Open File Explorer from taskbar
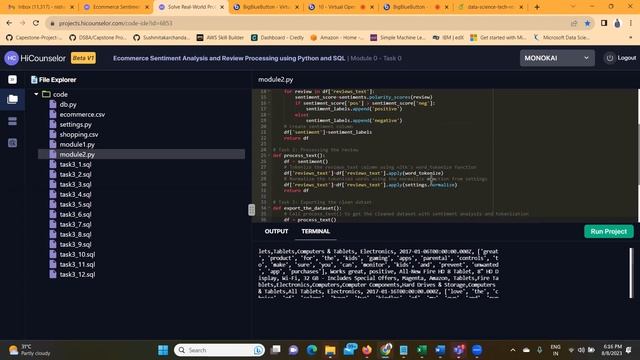The image size is (640, 360). coord(330,350)
